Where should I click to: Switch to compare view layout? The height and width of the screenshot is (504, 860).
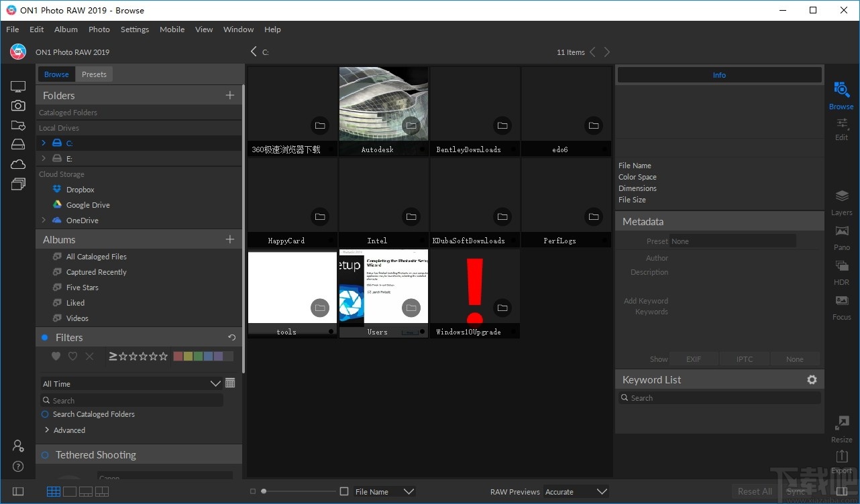click(x=102, y=491)
